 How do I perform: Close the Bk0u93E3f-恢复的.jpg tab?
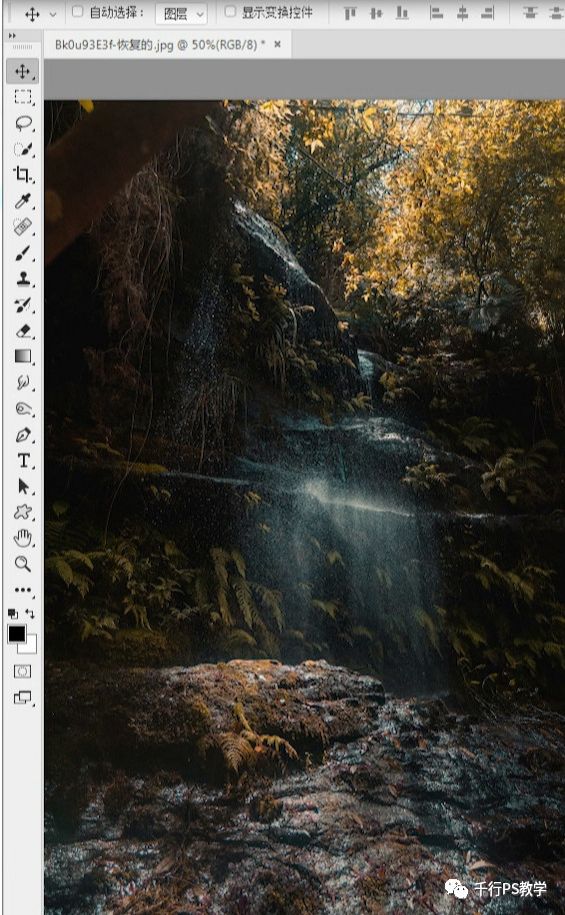point(277,44)
